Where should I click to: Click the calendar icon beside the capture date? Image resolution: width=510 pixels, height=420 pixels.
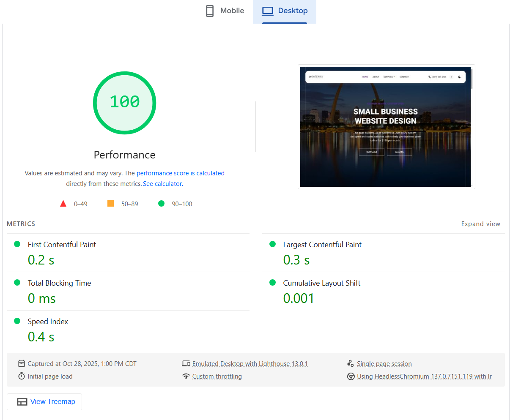21,363
